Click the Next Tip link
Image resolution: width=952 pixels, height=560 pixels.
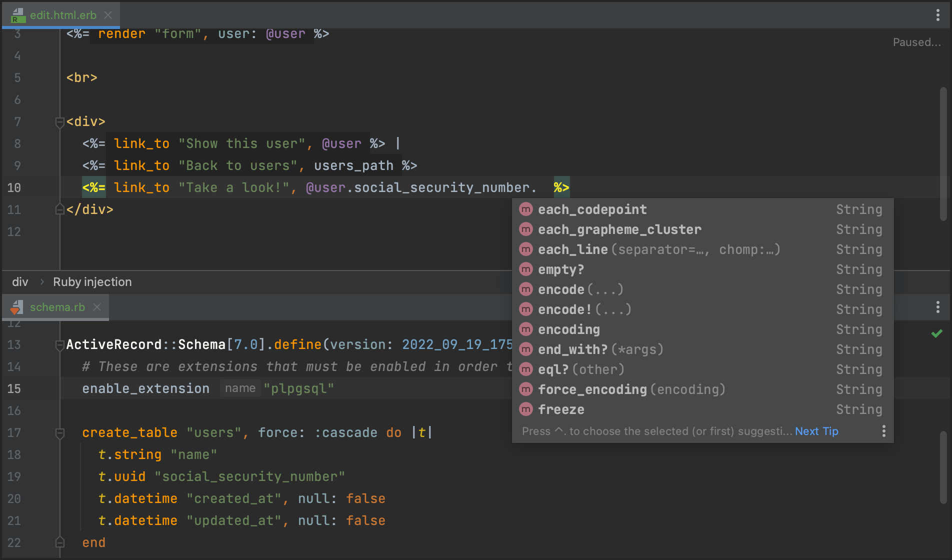(816, 431)
